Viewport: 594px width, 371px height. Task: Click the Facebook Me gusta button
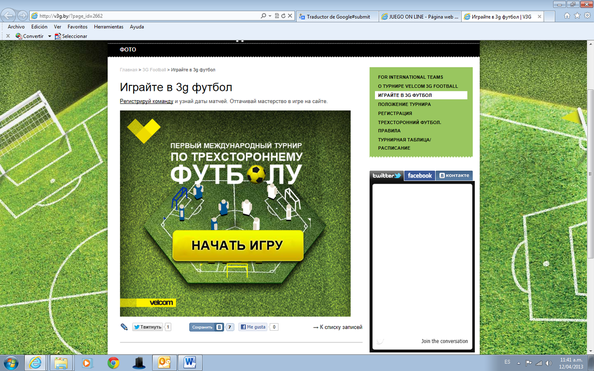(253, 327)
